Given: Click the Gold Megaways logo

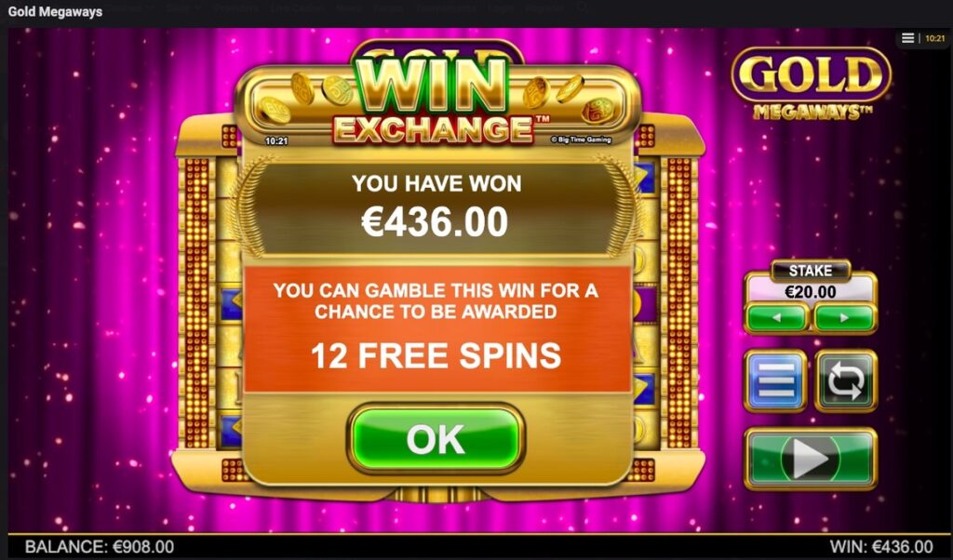Looking at the screenshot, I should pyautogui.click(x=812, y=84).
